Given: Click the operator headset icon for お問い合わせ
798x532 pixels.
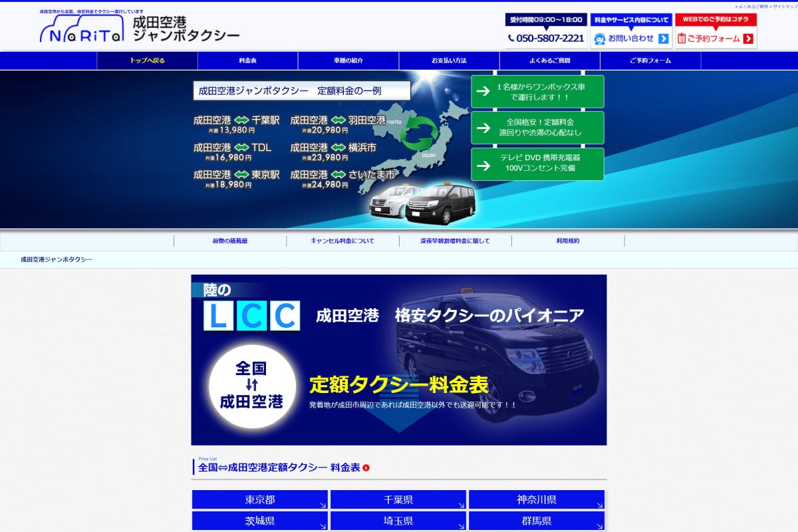Looking at the screenshot, I should 599,39.
